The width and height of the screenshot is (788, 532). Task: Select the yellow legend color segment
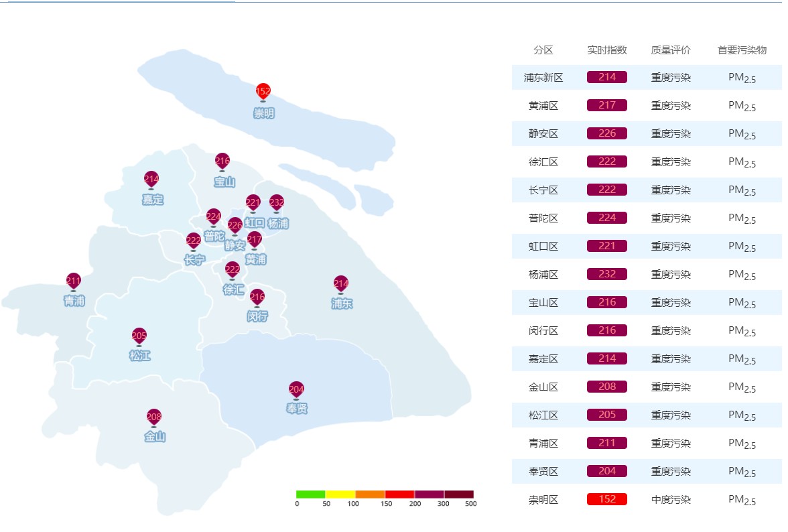(340, 494)
